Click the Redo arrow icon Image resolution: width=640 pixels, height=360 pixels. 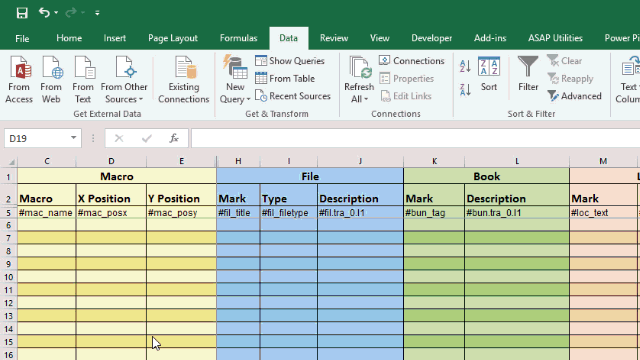tap(71, 13)
